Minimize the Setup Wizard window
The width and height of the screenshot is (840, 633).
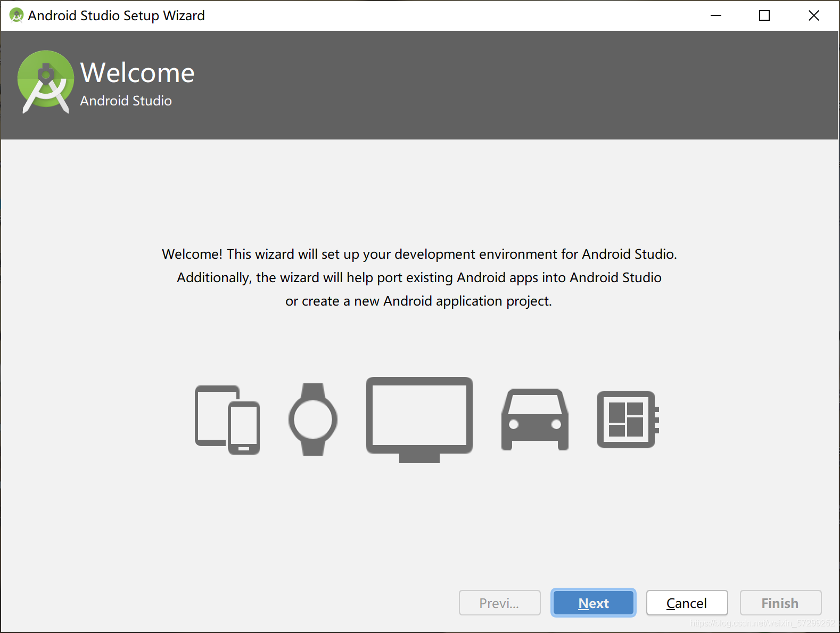tap(716, 15)
